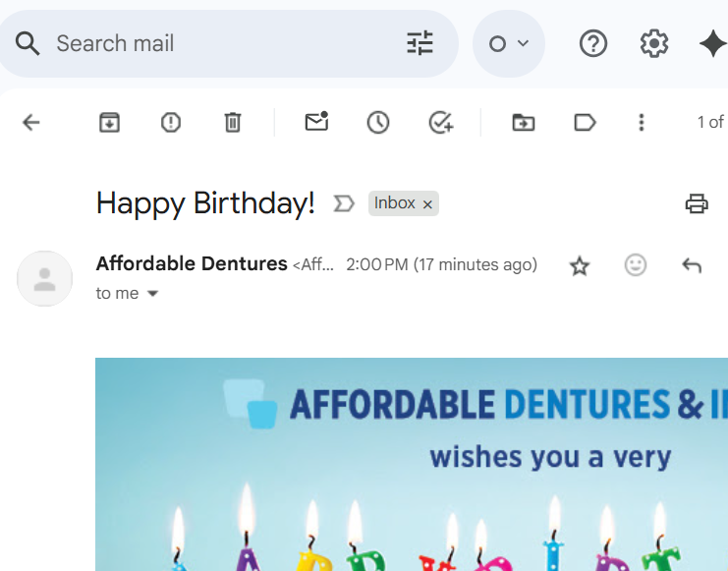This screenshot has width=728, height=571.
Task: Star the Affordable Dentures message
Action: 580,265
